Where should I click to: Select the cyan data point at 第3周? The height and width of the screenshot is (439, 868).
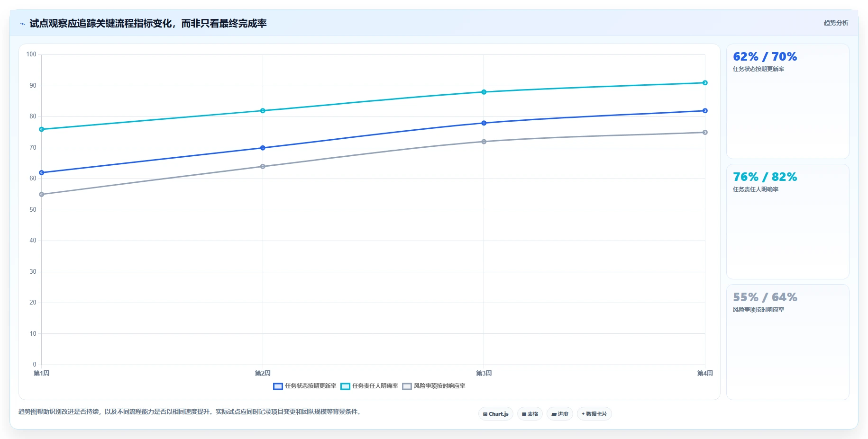point(484,92)
